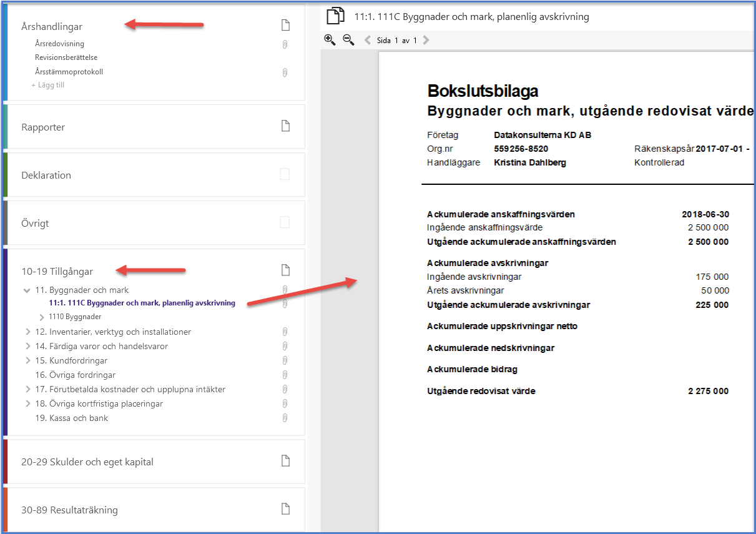Viewport: 756px width, 534px height.
Task: Zoom out of the document preview
Action: pyautogui.click(x=348, y=40)
